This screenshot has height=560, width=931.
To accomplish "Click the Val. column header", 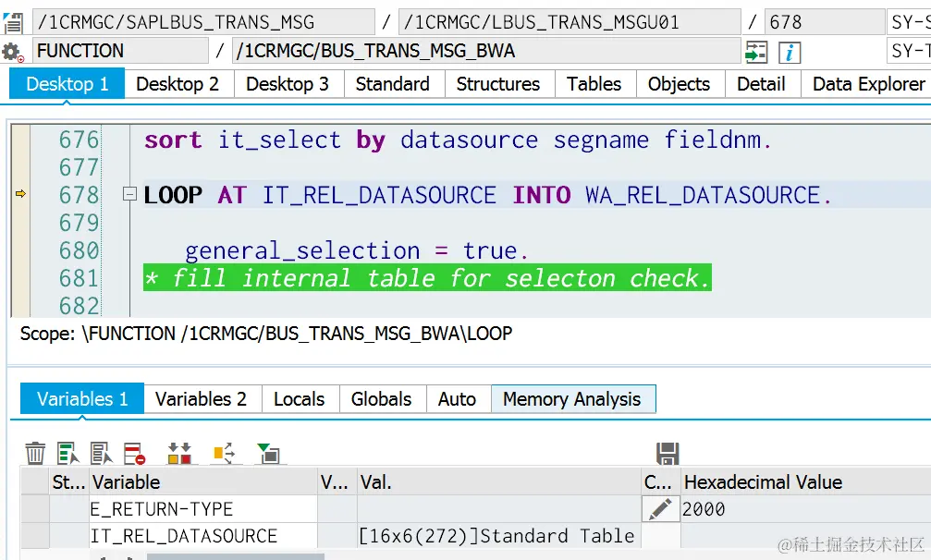I will coord(498,481).
